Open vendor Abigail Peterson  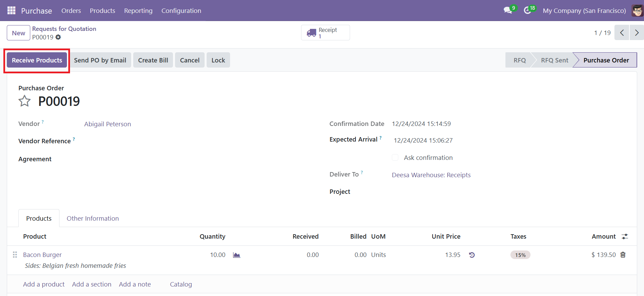(x=107, y=124)
